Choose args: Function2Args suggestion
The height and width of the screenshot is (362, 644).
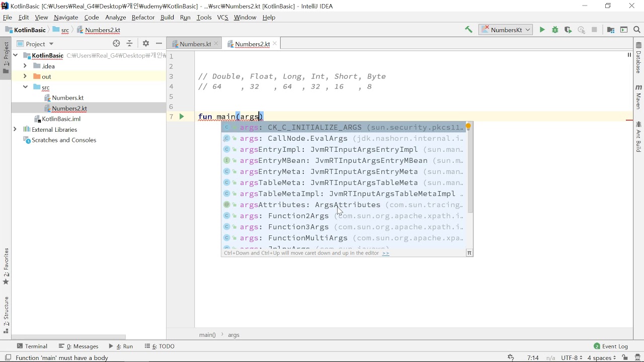[344, 216]
